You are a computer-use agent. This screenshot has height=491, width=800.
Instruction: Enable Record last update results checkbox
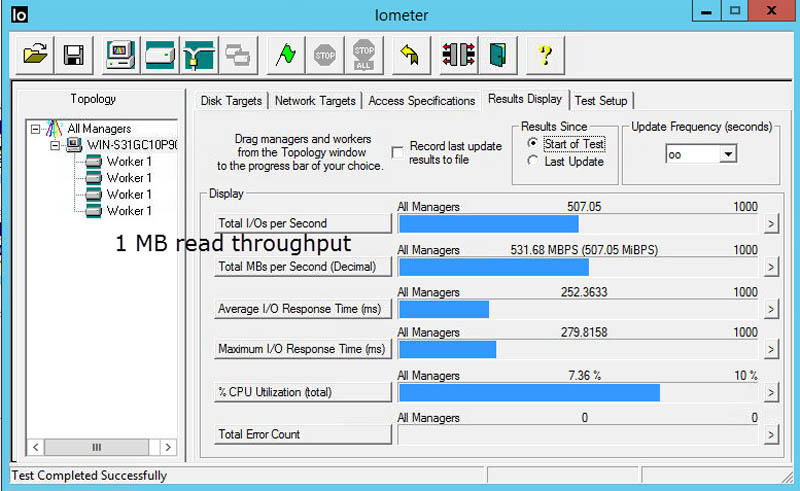pos(397,153)
